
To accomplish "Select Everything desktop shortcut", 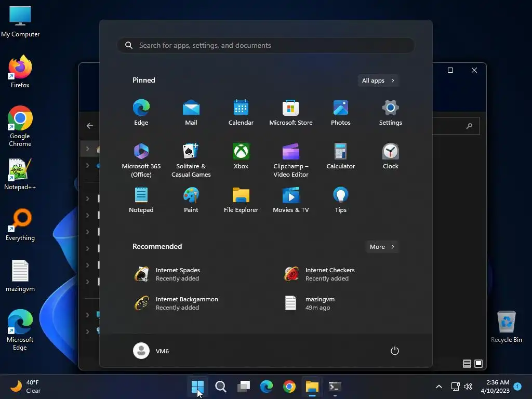I will [20, 225].
